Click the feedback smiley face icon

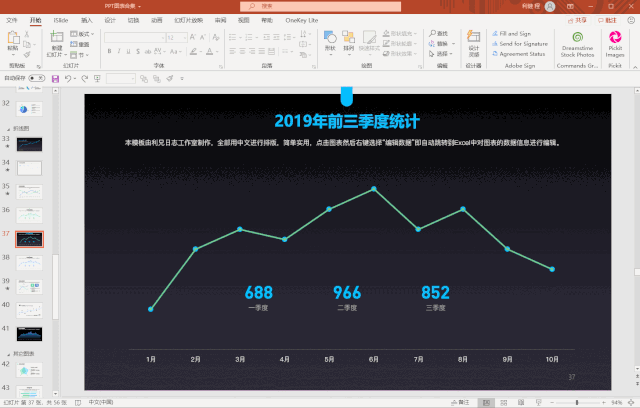(x=631, y=20)
